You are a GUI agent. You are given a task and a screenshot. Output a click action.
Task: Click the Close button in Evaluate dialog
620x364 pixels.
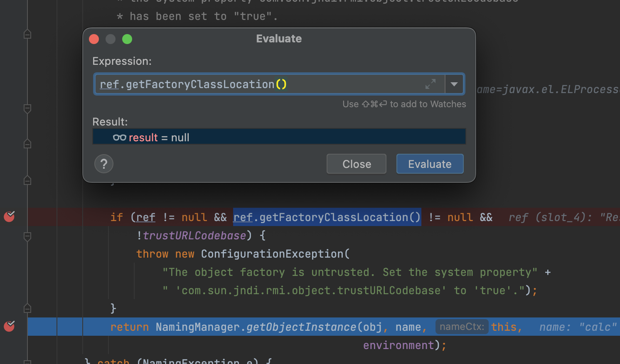tap(357, 164)
